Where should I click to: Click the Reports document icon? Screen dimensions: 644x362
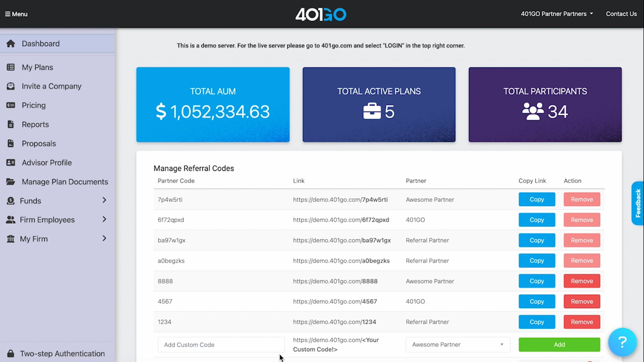point(11,124)
